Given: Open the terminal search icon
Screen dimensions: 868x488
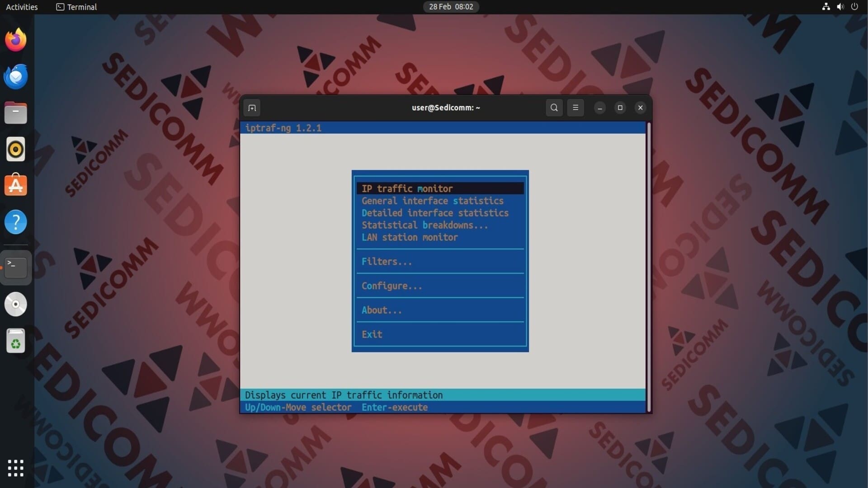Looking at the screenshot, I should tap(554, 108).
